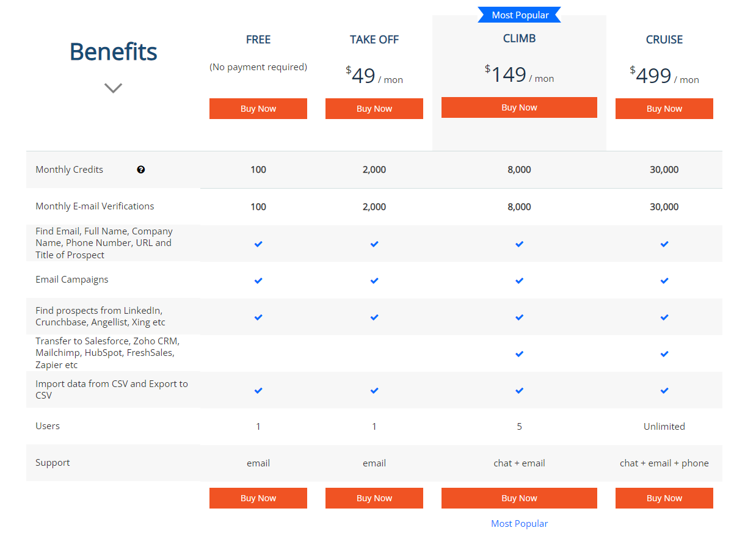Click the help icon next to Monthly Credits
This screenshot has width=756, height=536.
tap(141, 169)
